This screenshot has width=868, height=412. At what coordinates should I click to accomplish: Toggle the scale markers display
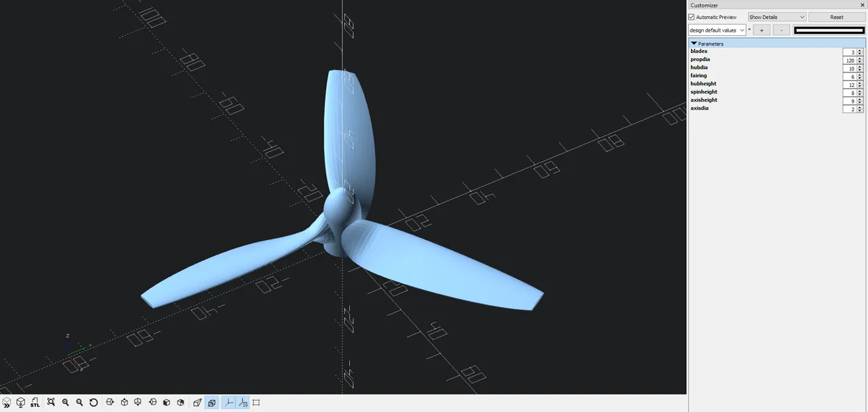point(241,402)
